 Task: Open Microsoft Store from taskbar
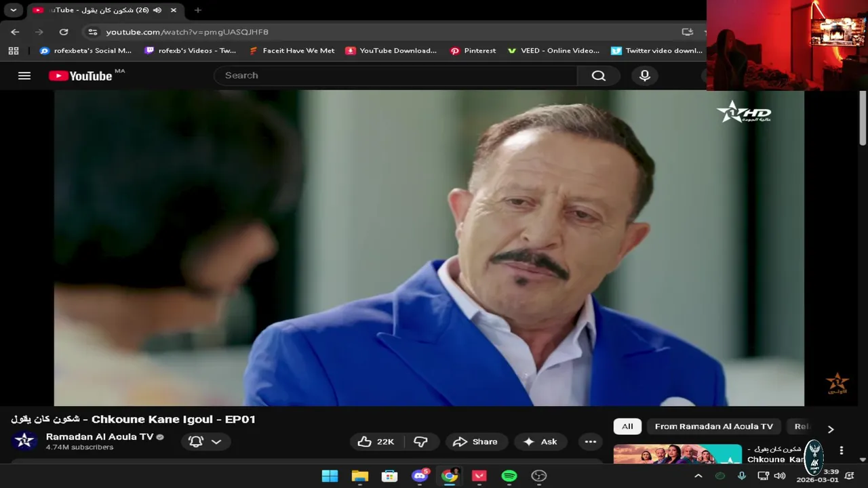[x=389, y=476]
